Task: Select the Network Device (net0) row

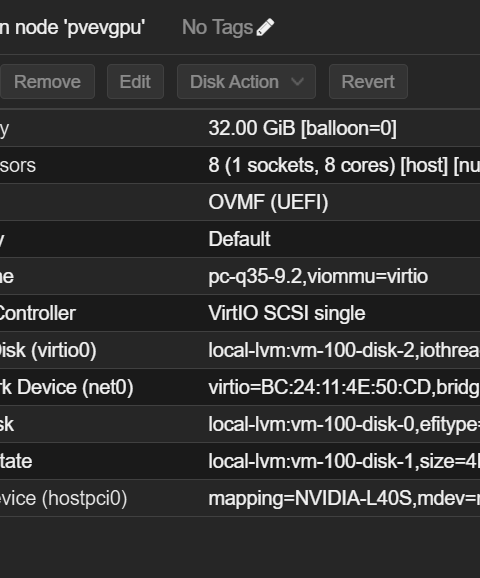Action: pos(240,387)
